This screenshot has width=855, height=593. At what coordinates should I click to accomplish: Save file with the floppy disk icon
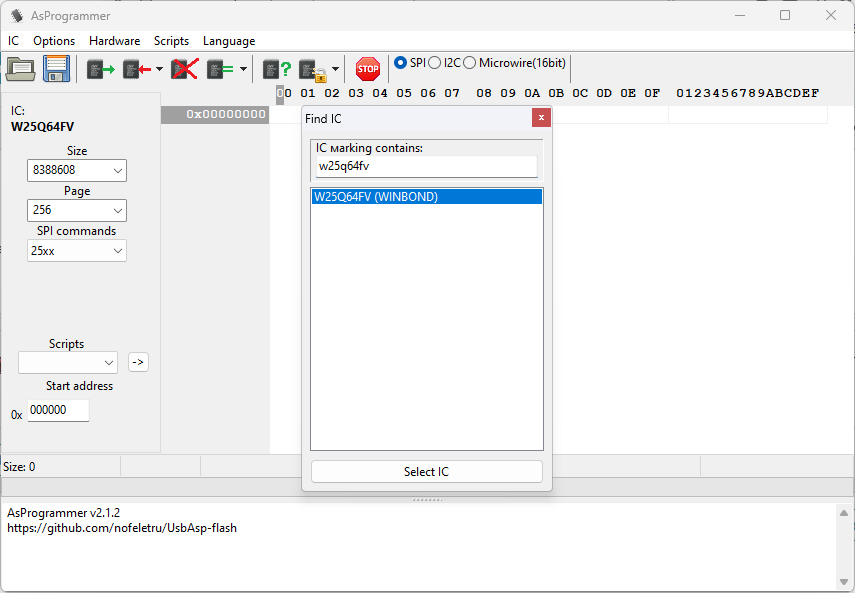pos(57,69)
